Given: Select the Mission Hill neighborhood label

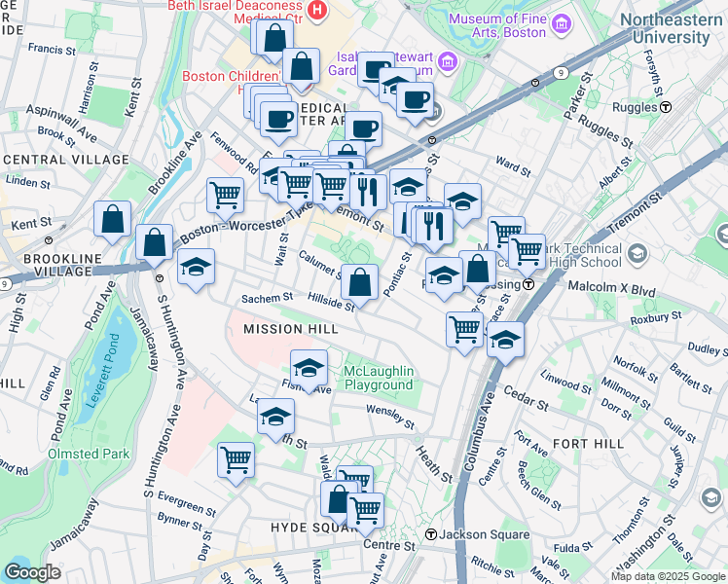Looking at the screenshot, I should [x=291, y=329].
